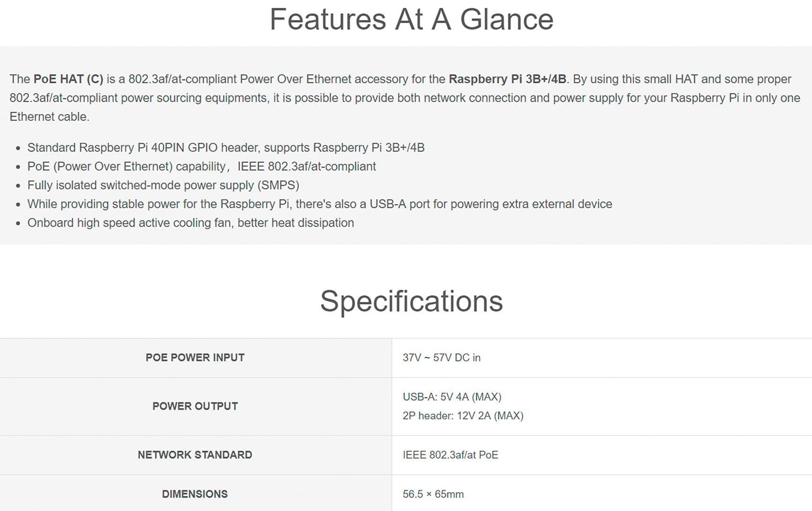Click the NETWORK STANDARD label cell

(195, 455)
